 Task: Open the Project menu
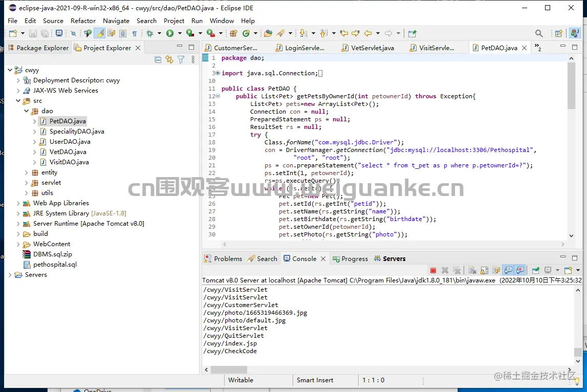click(173, 21)
